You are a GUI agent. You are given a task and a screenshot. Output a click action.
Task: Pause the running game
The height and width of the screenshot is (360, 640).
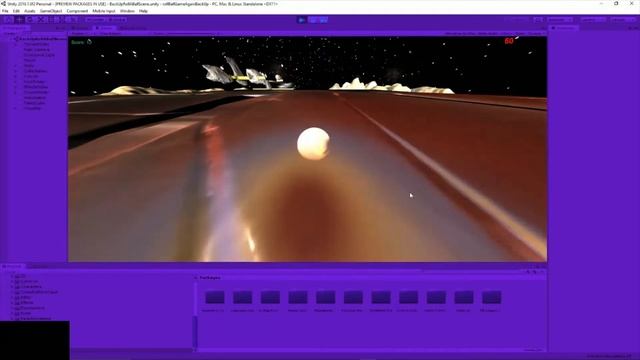click(313, 20)
